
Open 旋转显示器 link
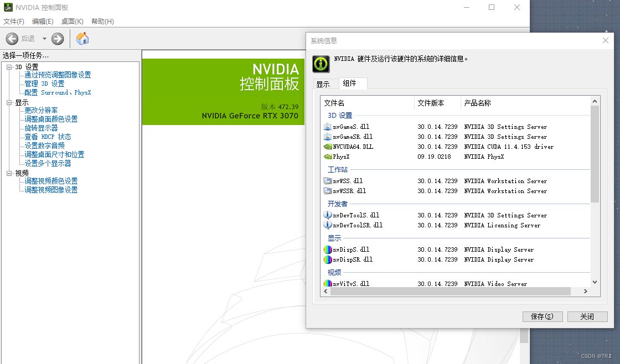[x=41, y=128]
